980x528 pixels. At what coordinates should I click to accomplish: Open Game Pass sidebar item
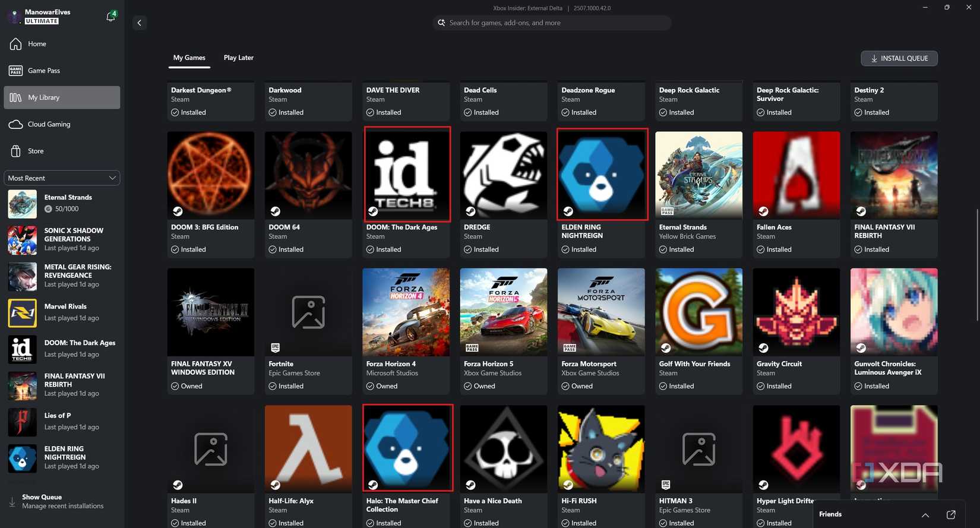pyautogui.click(x=62, y=71)
